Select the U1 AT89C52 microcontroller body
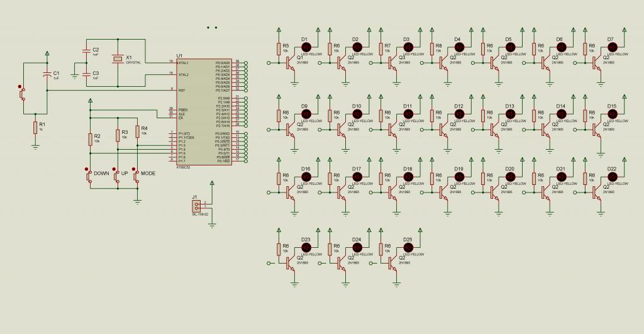The image size is (644, 334). (x=204, y=112)
